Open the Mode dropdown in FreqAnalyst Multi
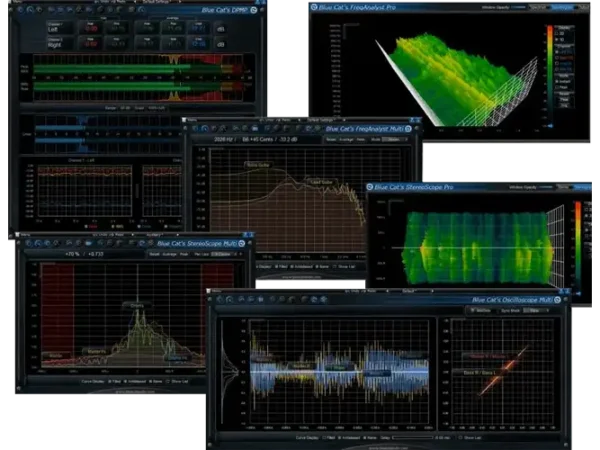This screenshot has height=450, width=600. click(396, 140)
